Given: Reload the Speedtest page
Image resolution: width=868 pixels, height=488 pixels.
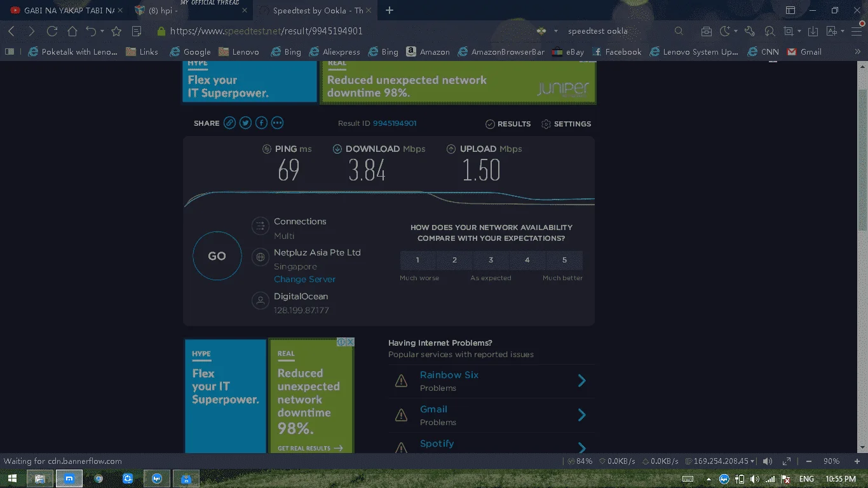Looking at the screenshot, I should coord(52,31).
